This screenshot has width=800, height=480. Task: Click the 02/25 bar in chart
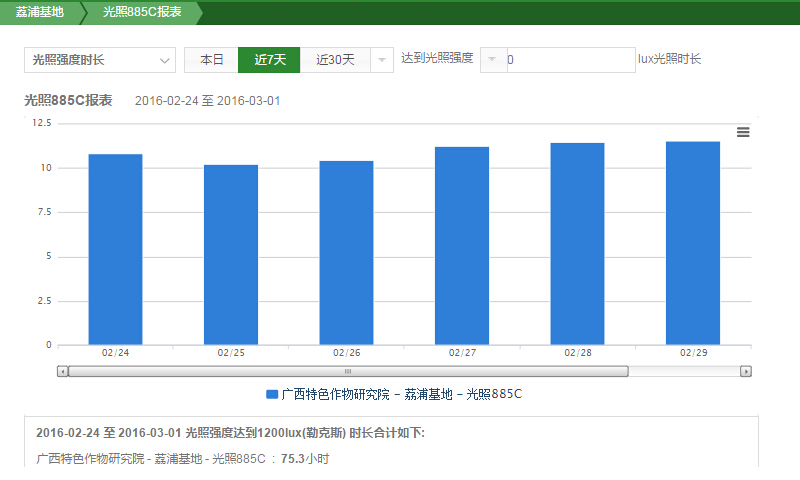point(231,255)
